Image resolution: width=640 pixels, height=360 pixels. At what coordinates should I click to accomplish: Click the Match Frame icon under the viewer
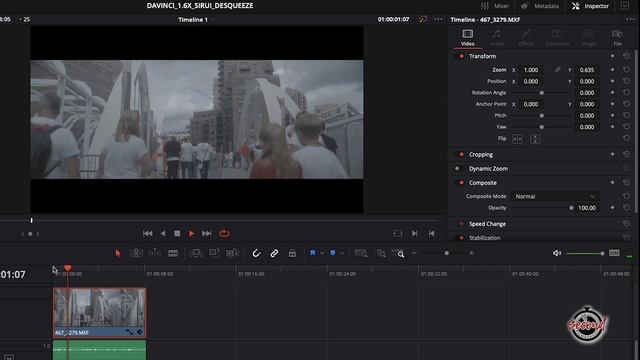pos(398,233)
